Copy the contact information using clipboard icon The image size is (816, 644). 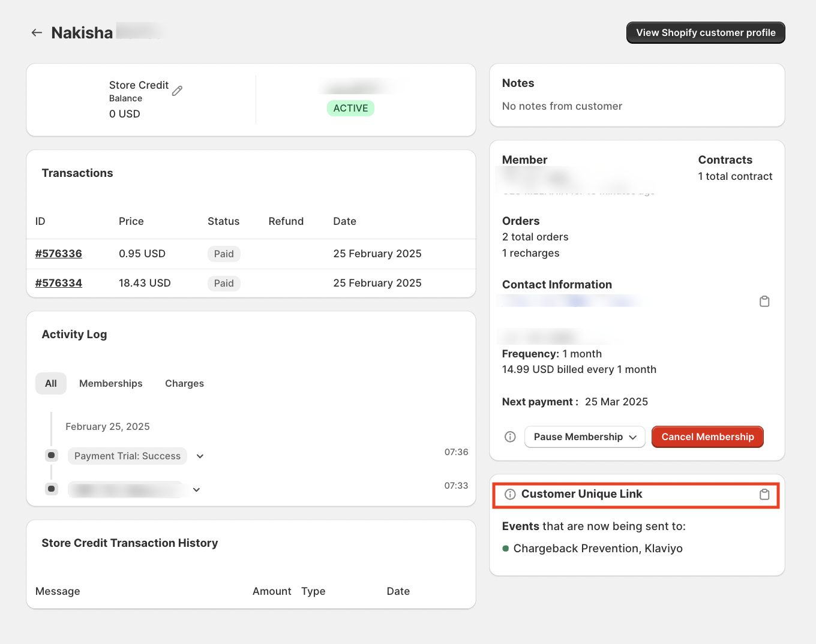(x=764, y=301)
